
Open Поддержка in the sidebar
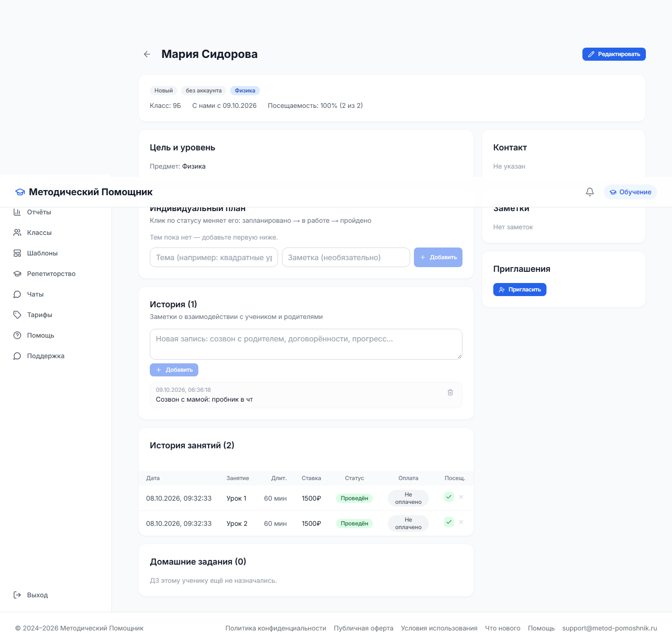(56, 356)
